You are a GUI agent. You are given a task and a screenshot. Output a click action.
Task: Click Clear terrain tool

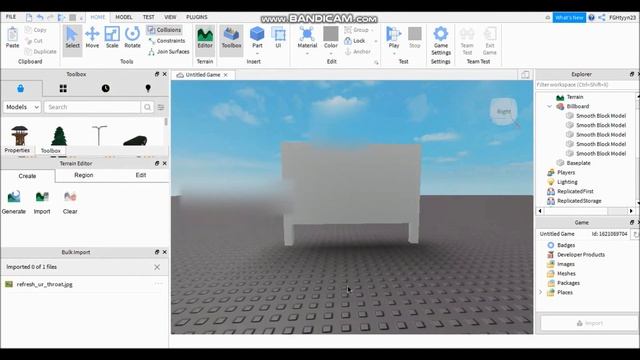(x=70, y=202)
